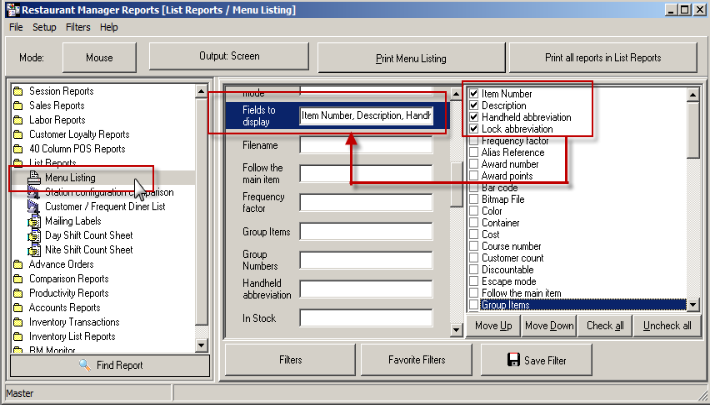Click the Find Report button
The height and width of the screenshot is (405, 710).
click(x=110, y=365)
